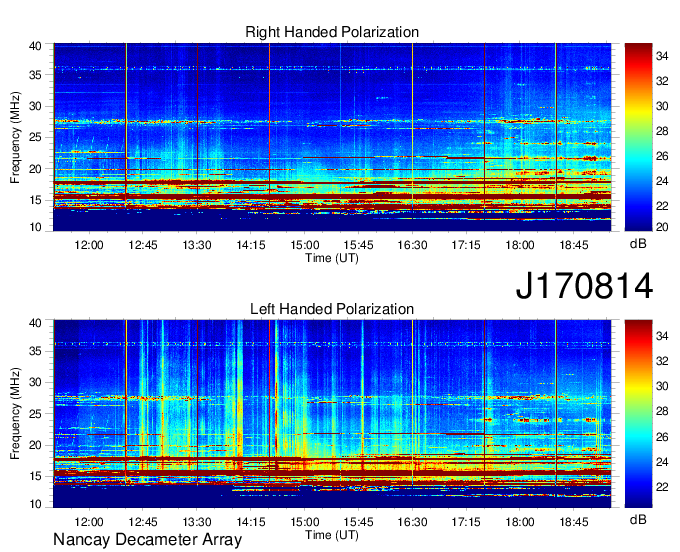
Task: Click 18:00 time tick under left-handed plot
Action: [x=520, y=522]
